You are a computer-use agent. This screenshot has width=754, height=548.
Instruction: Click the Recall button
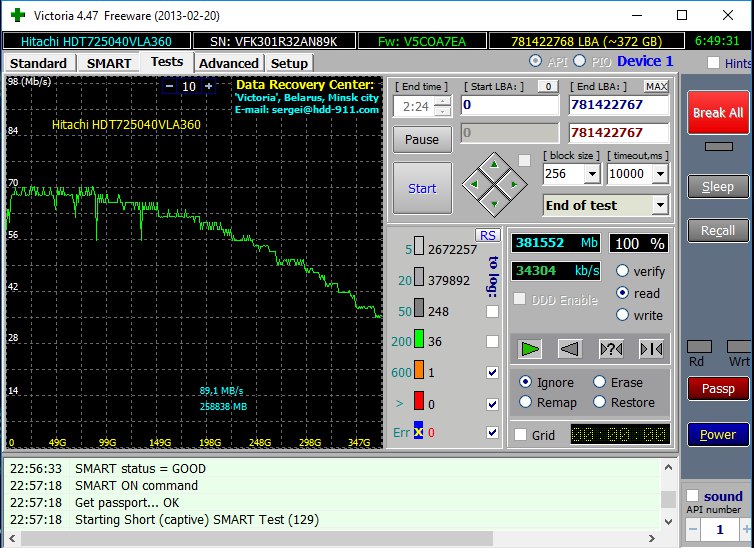point(718,231)
